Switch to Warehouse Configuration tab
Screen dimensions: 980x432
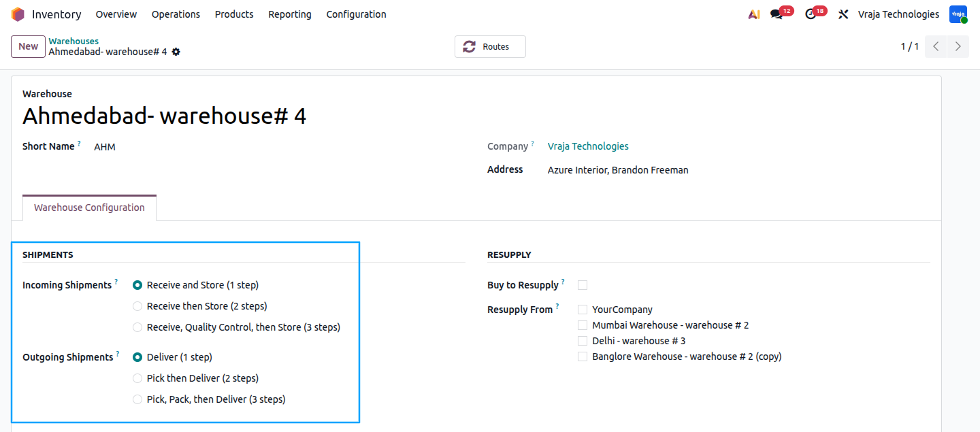click(89, 207)
